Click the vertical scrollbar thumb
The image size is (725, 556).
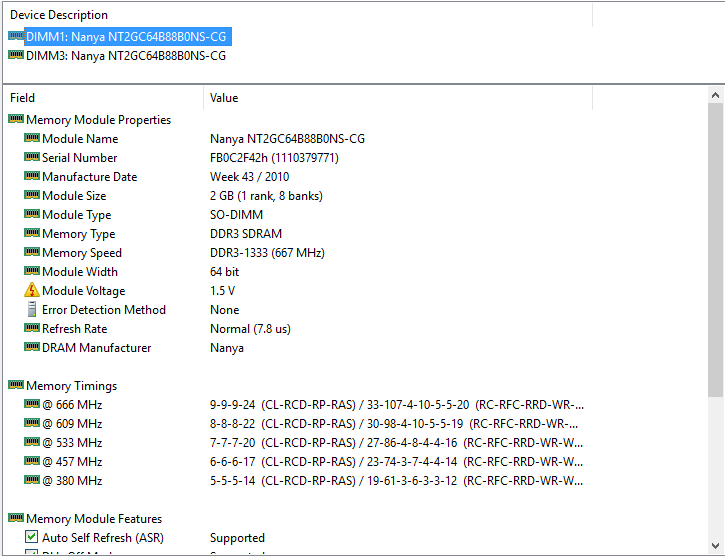coord(715,250)
